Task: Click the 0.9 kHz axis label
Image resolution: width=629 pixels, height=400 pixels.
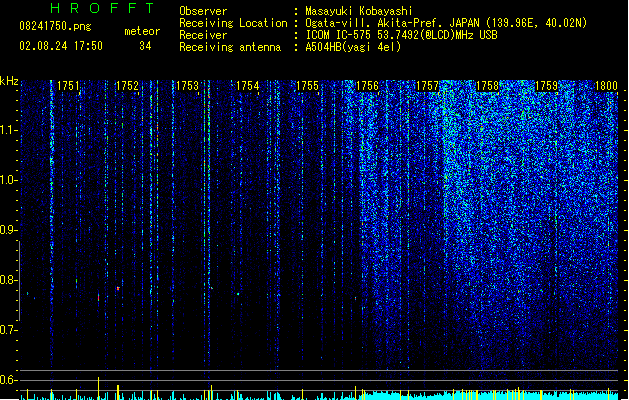Action: 8,230
